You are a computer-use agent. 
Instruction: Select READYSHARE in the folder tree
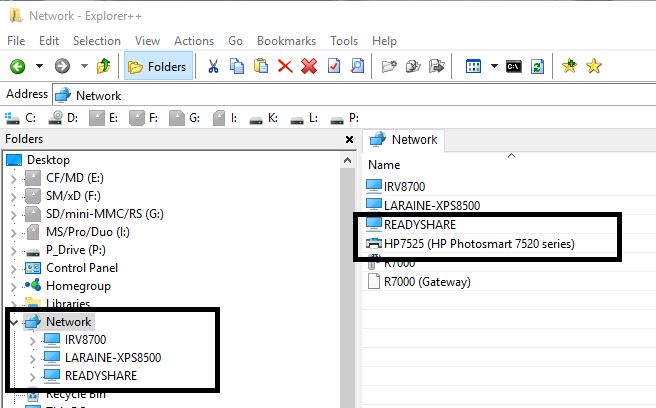pos(101,376)
